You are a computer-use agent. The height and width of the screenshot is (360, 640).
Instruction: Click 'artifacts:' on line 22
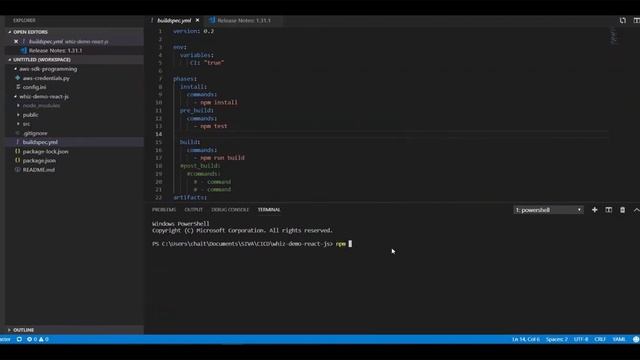point(190,197)
